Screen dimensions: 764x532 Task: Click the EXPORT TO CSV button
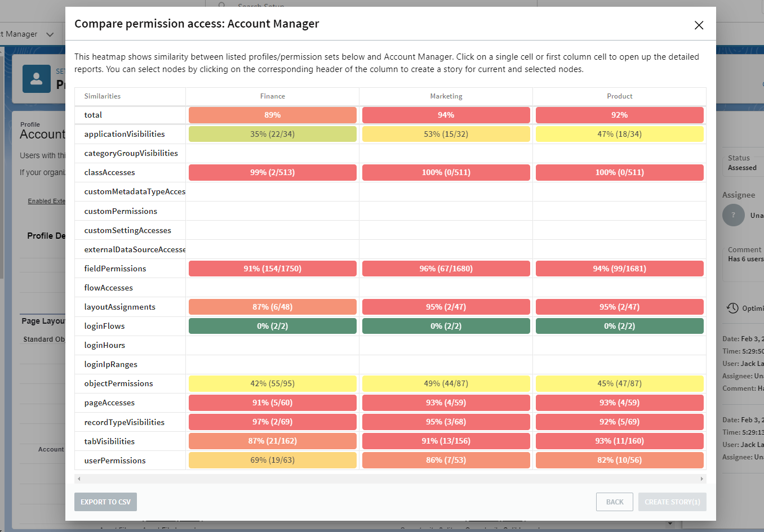105,502
